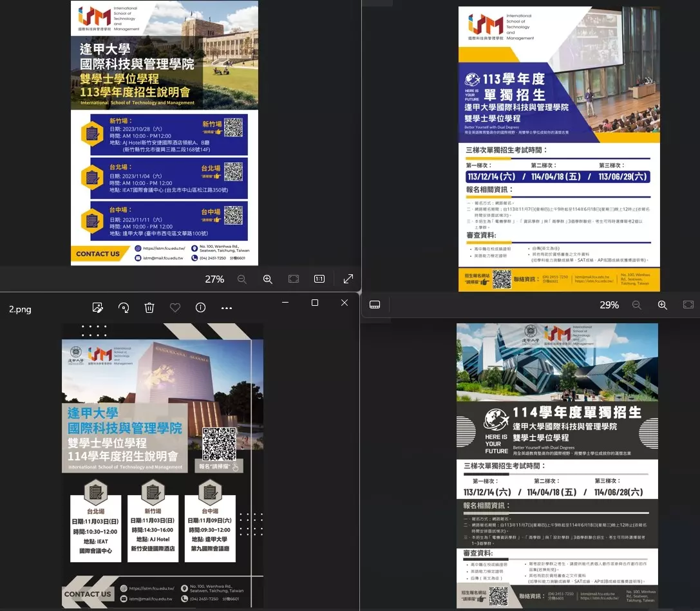Fit the right window's image to view
The height and width of the screenshot is (611, 700).
tap(688, 305)
